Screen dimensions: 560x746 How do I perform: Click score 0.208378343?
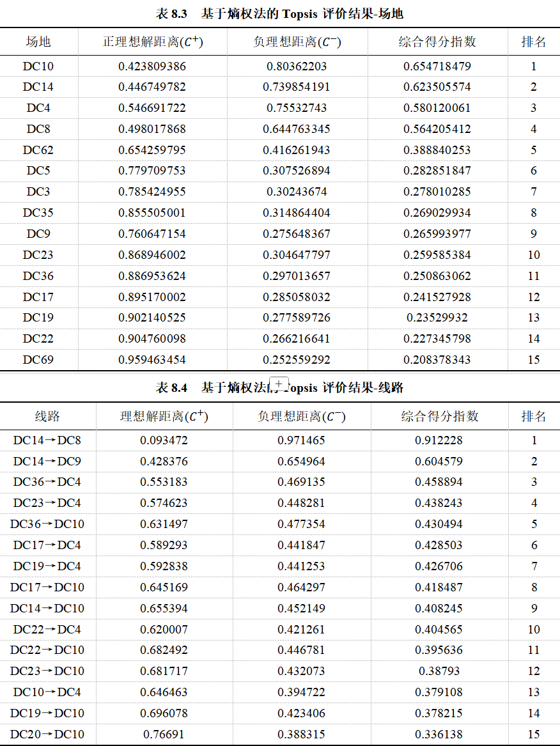[x=437, y=360]
